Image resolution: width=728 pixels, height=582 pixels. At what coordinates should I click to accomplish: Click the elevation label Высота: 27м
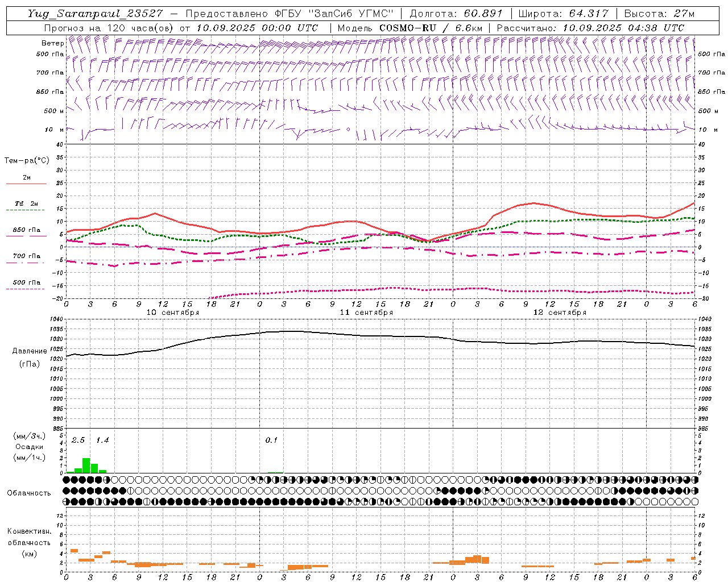[659, 14]
